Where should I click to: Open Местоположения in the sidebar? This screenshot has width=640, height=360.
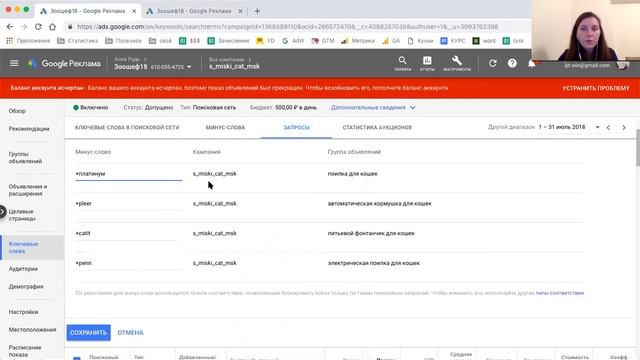(32, 330)
